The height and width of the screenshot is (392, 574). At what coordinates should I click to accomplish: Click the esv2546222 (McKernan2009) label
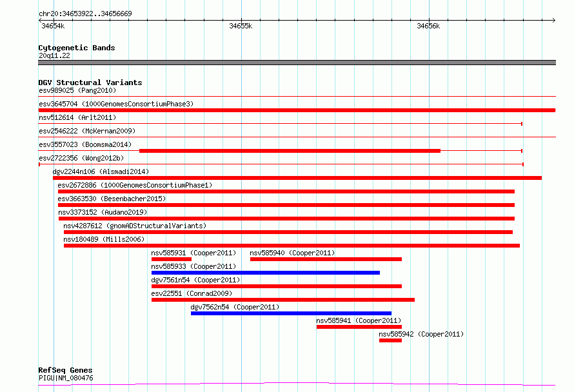[x=87, y=131]
